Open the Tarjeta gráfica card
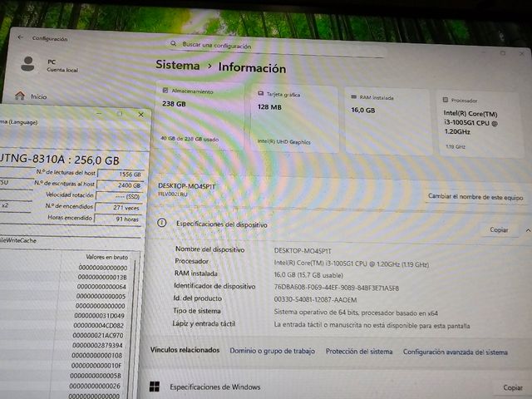This screenshot has width=532, height=399. [x=294, y=118]
